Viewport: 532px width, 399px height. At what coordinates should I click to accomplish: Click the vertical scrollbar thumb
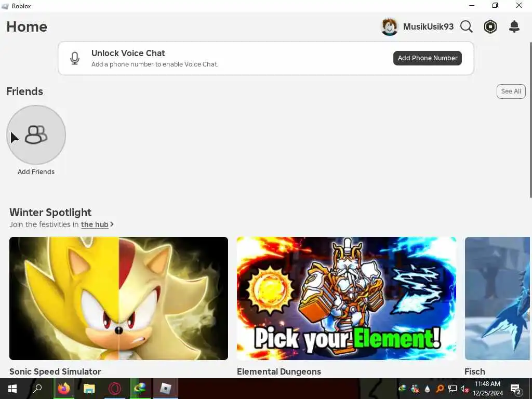click(x=530, y=119)
